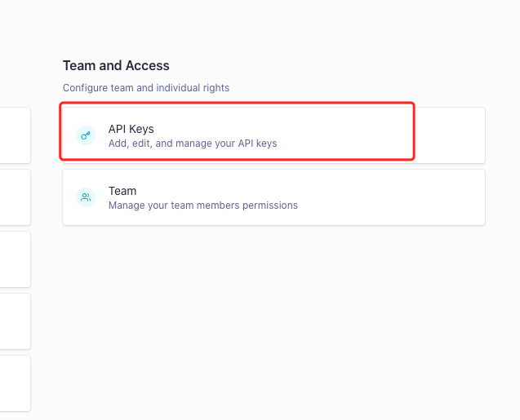This screenshot has height=420, width=520.
Task: Click the key icon beside API Keys
Action: pyautogui.click(x=86, y=135)
